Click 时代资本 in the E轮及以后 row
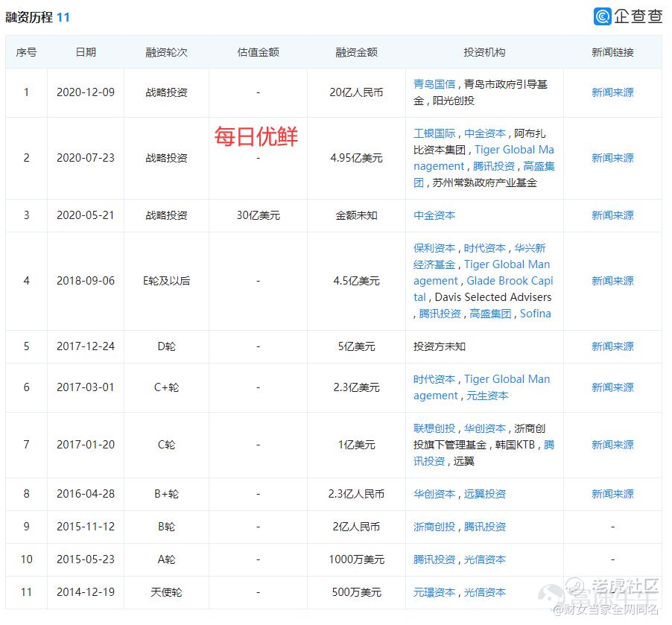 tap(485, 249)
